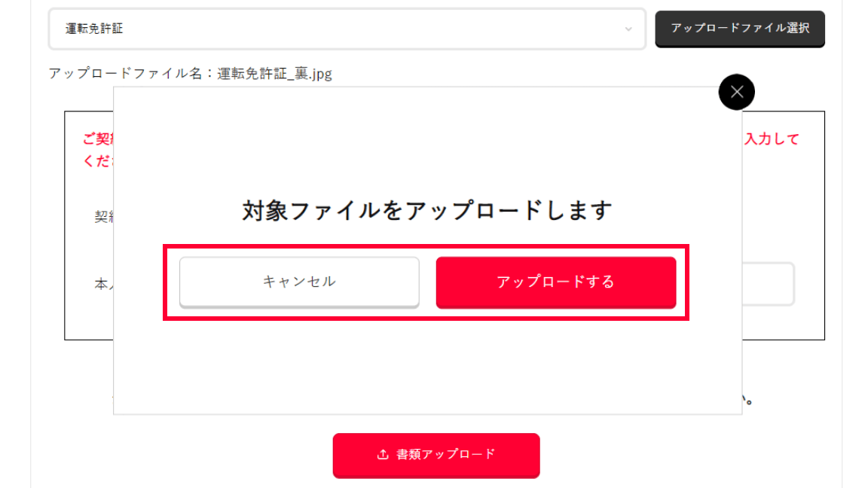This screenshot has height=488, width=868.
Task: Cancel the upload with キャンセル
Action: [299, 282]
